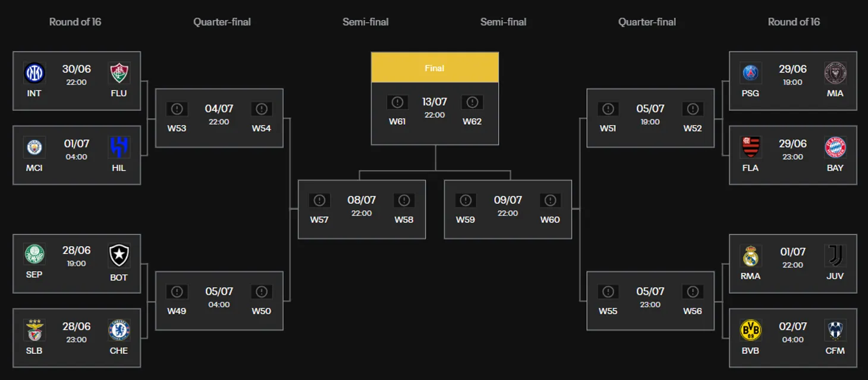Click the left Round of 16 heading

pyautogui.click(x=75, y=22)
